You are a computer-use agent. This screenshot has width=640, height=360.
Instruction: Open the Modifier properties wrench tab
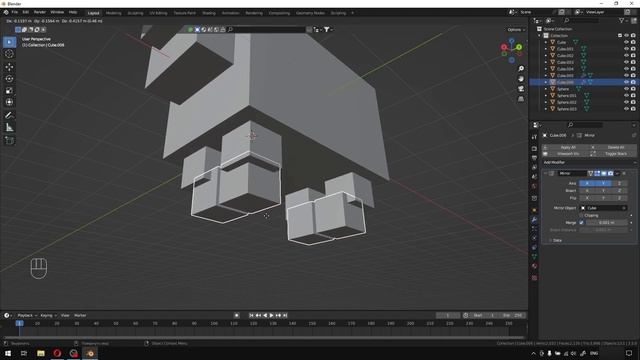point(534,220)
